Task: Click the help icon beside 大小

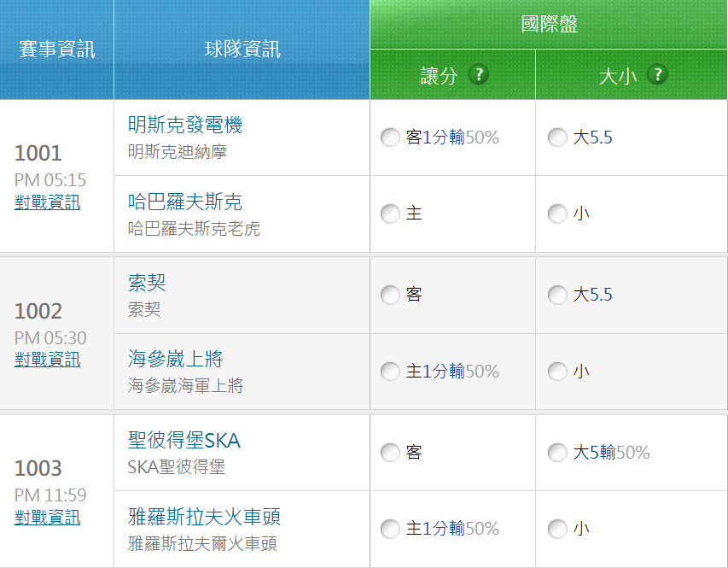Action: pos(656,74)
